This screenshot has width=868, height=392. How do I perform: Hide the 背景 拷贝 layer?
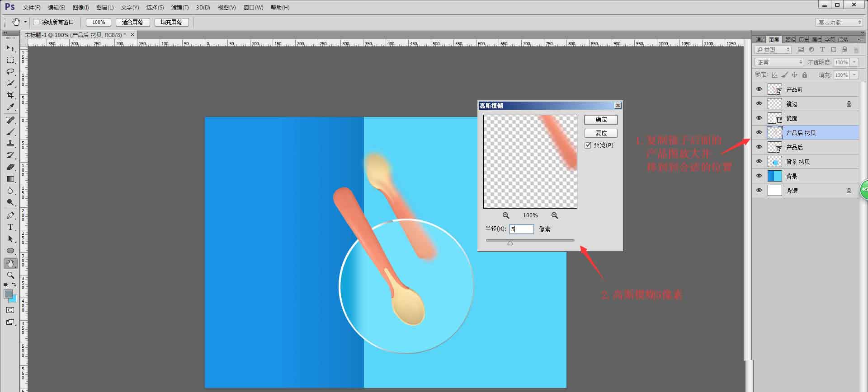pos(759,161)
